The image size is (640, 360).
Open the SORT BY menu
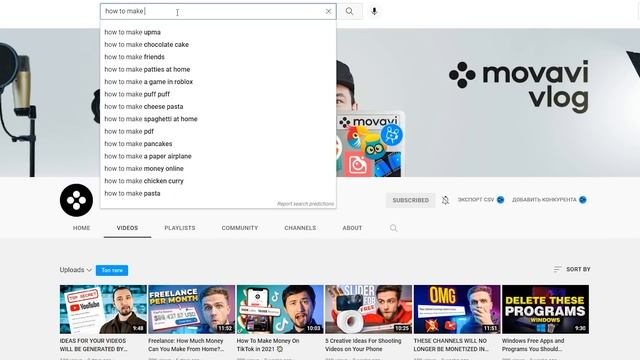572,269
